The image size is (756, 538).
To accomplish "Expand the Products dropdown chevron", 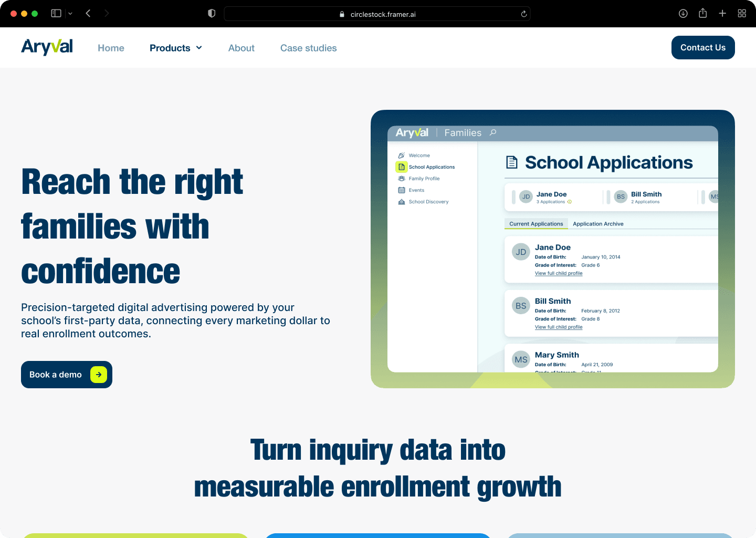I will (199, 48).
